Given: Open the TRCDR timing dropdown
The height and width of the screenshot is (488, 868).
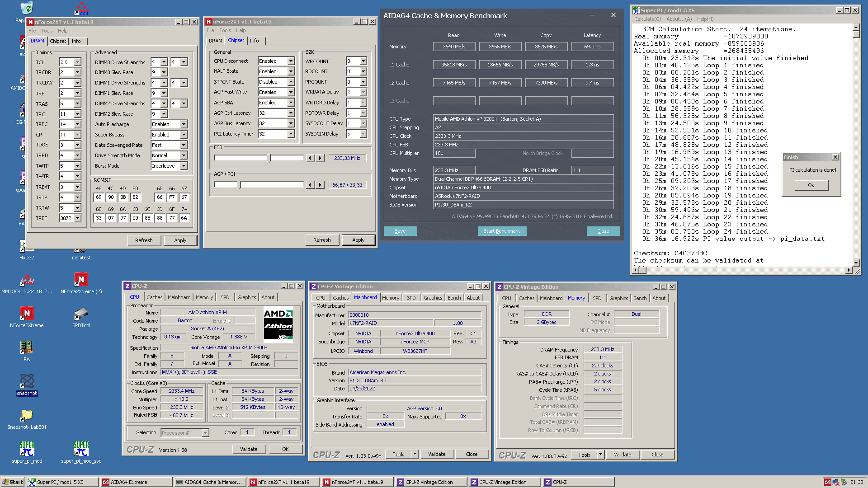Looking at the screenshot, I should point(77,72).
